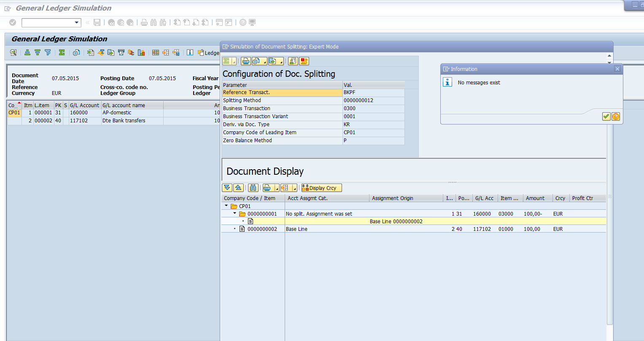Click the green Total sum icon in ledger toolbar

pos(62,53)
